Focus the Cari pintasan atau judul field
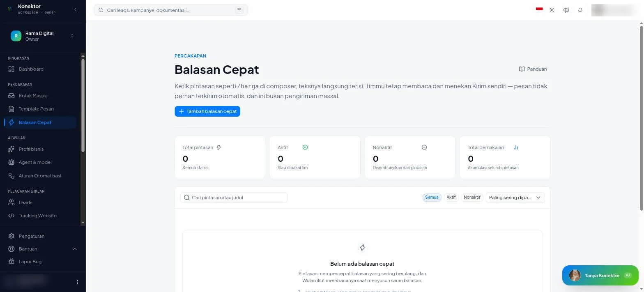 pyautogui.click(x=234, y=198)
